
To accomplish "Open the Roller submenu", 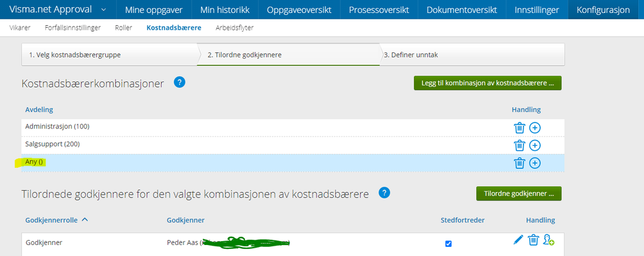I will point(124,28).
